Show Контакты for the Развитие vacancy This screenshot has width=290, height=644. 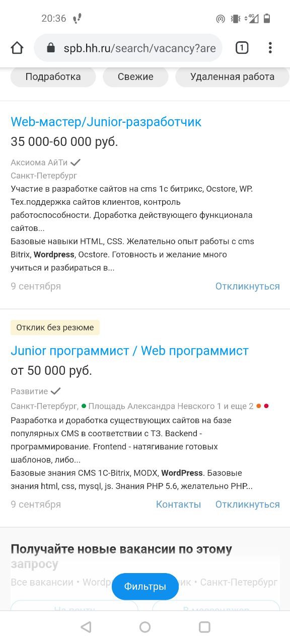pyautogui.click(x=178, y=504)
